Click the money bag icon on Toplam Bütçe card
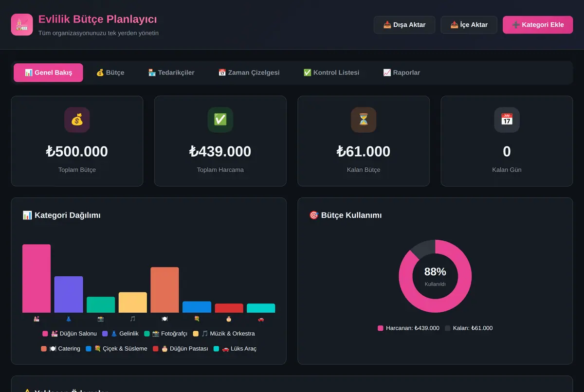584x392 pixels. 77,120
